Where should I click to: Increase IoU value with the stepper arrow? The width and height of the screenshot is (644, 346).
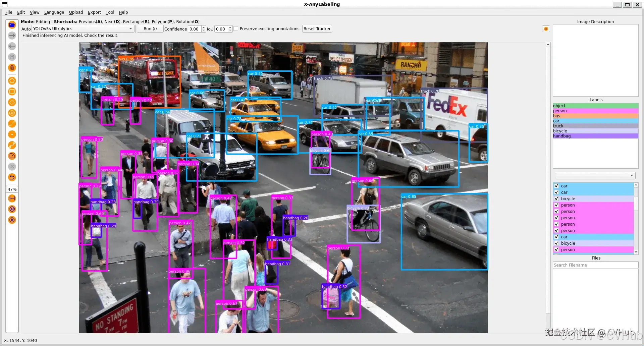point(230,27)
